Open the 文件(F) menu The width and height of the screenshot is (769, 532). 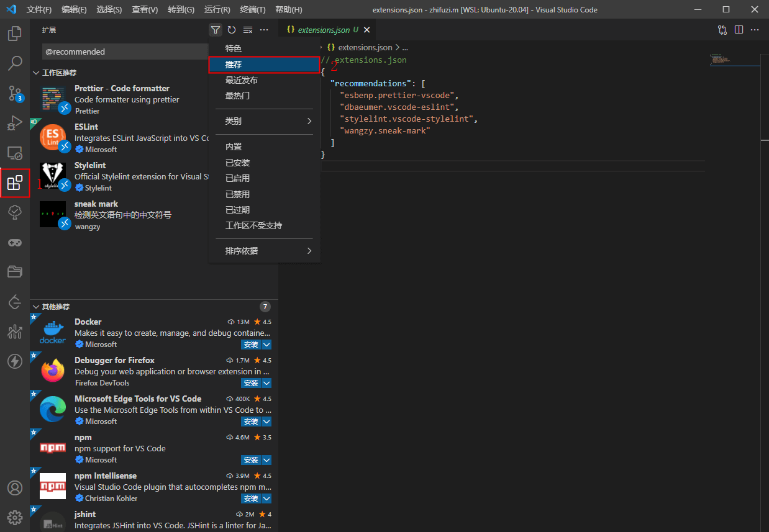click(x=39, y=9)
